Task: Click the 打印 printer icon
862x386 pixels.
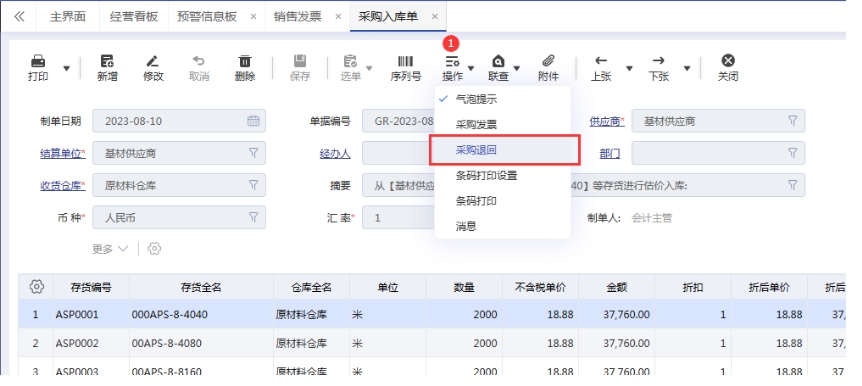Action: [38, 61]
